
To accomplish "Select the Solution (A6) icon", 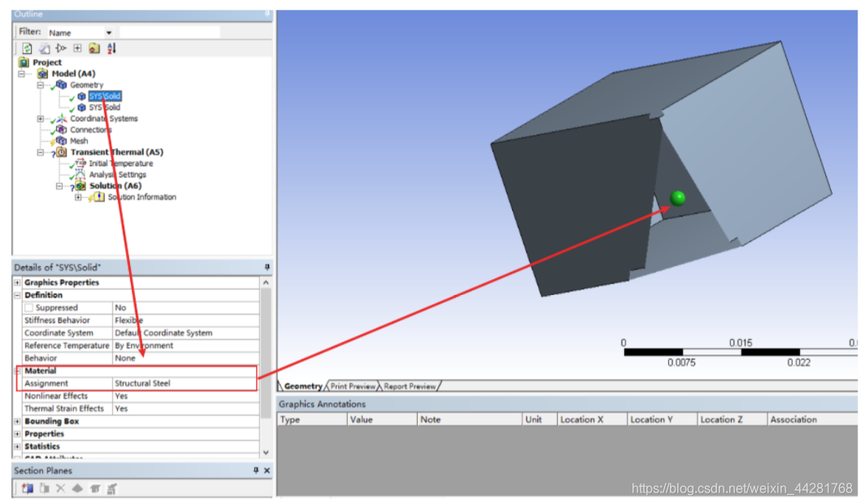I will point(80,185).
